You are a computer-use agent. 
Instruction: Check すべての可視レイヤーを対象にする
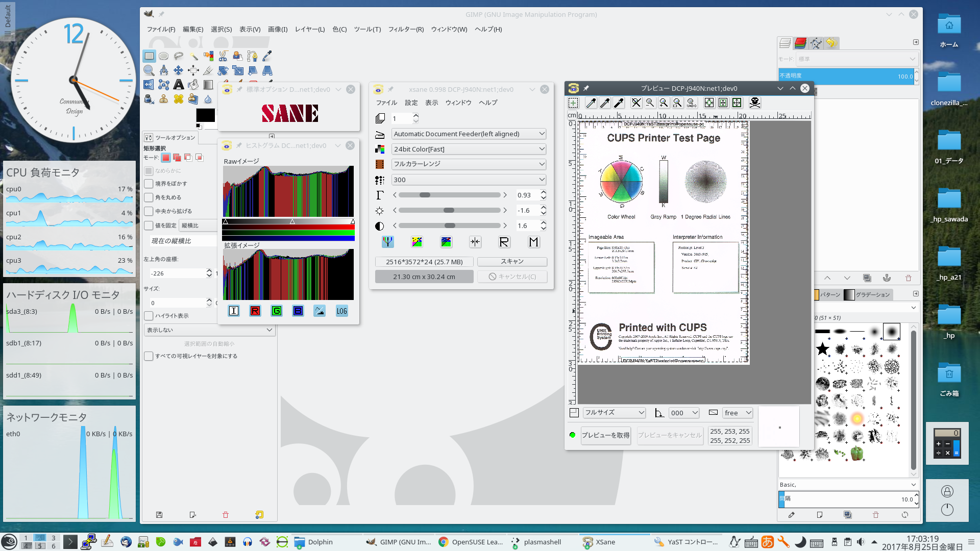[149, 356]
